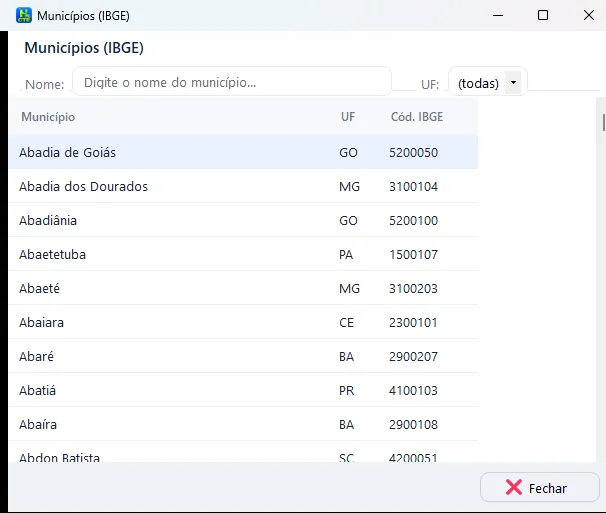Image resolution: width=606 pixels, height=513 pixels.
Task: Click the vertical scrollbar thumb
Action: 603,123
